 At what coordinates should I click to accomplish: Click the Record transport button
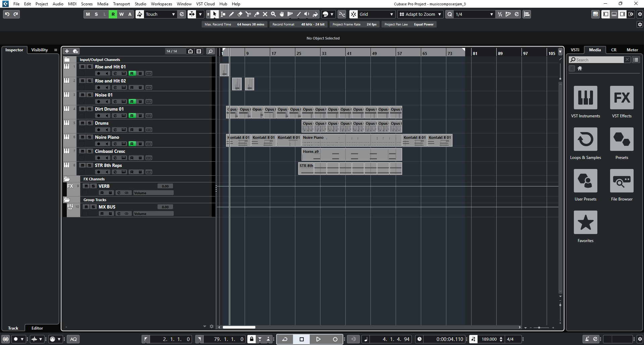tap(335, 339)
